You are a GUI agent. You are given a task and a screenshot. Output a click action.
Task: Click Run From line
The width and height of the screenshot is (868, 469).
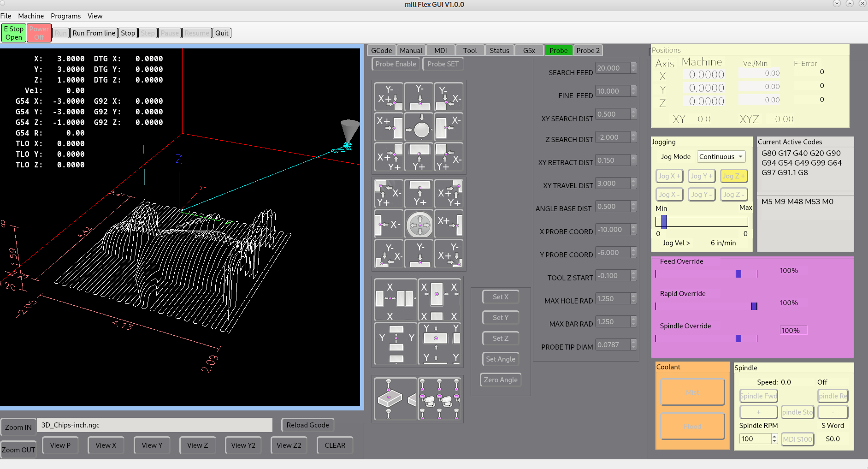tap(94, 33)
